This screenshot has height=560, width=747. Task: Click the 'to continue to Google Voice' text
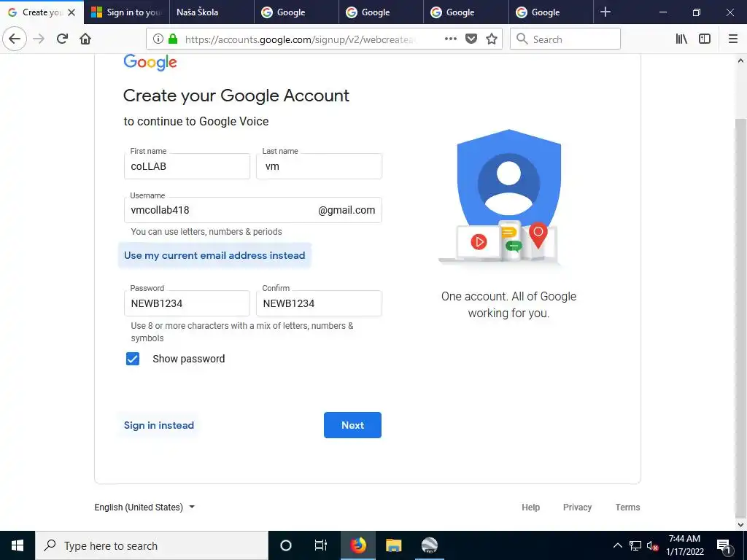point(196,122)
